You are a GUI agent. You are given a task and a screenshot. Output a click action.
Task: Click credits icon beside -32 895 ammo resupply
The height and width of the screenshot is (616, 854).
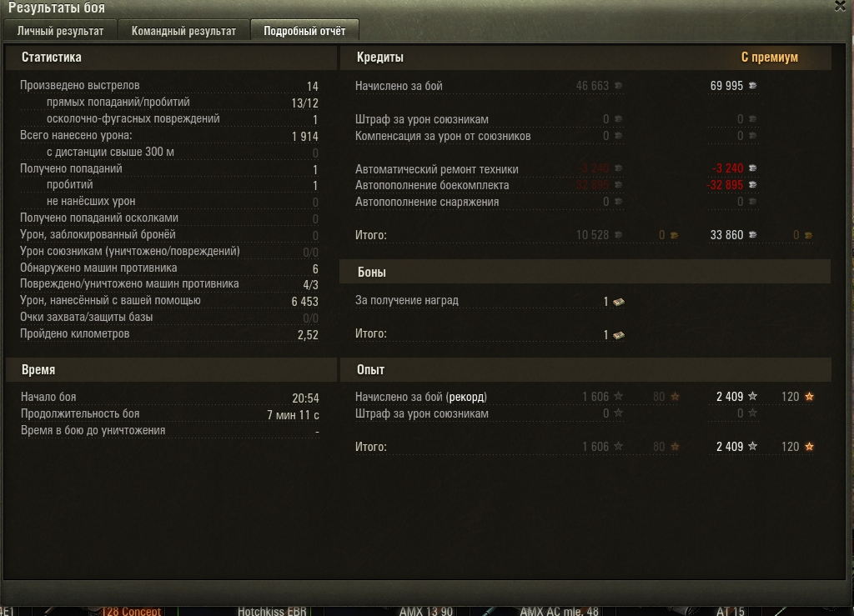tap(753, 185)
